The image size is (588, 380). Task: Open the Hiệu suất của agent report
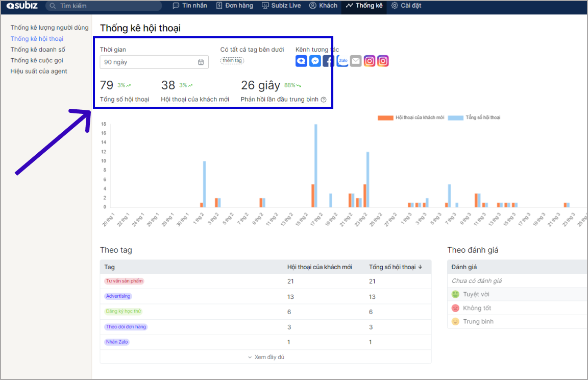pos(39,71)
